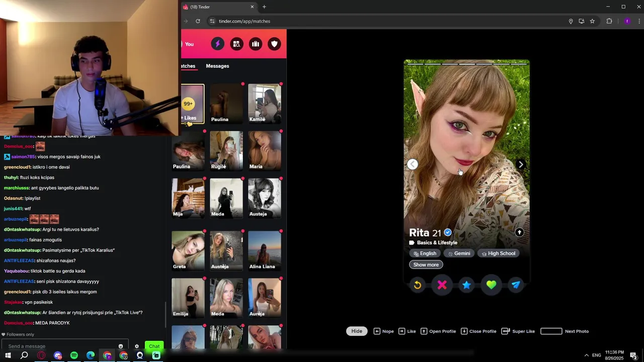The image size is (644, 362).
Task: Click the install app icon in address bar
Action: [581, 21]
